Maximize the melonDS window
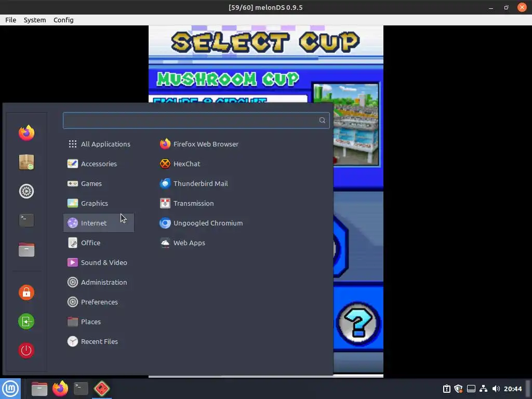Image resolution: width=532 pixels, height=399 pixels. point(506,7)
